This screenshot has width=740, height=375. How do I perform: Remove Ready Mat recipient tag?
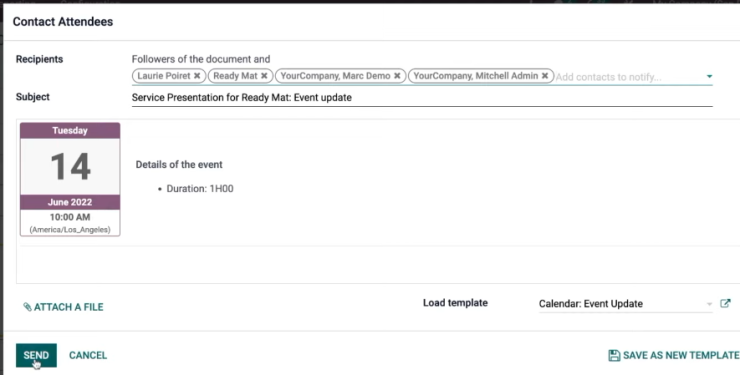click(x=264, y=76)
